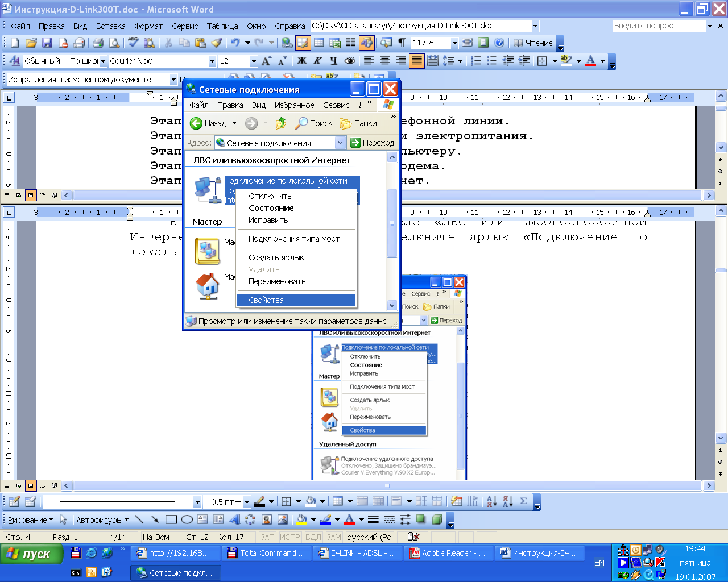Screen dimensions: 728x582
Task: Click Переход button next to address bar
Action: click(x=373, y=143)
